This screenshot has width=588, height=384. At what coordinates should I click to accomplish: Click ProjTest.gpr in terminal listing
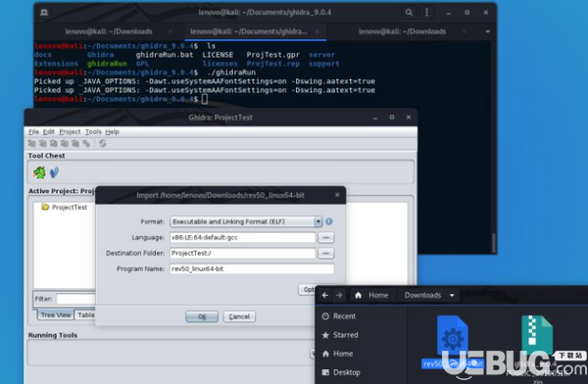pyautogui.click(x=273, y=55)
